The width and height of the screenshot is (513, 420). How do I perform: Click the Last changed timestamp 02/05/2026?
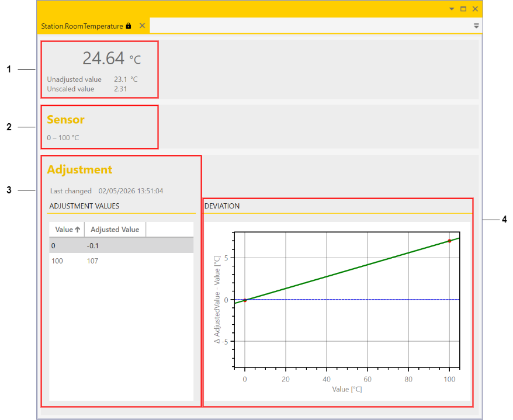click(130, 191)
